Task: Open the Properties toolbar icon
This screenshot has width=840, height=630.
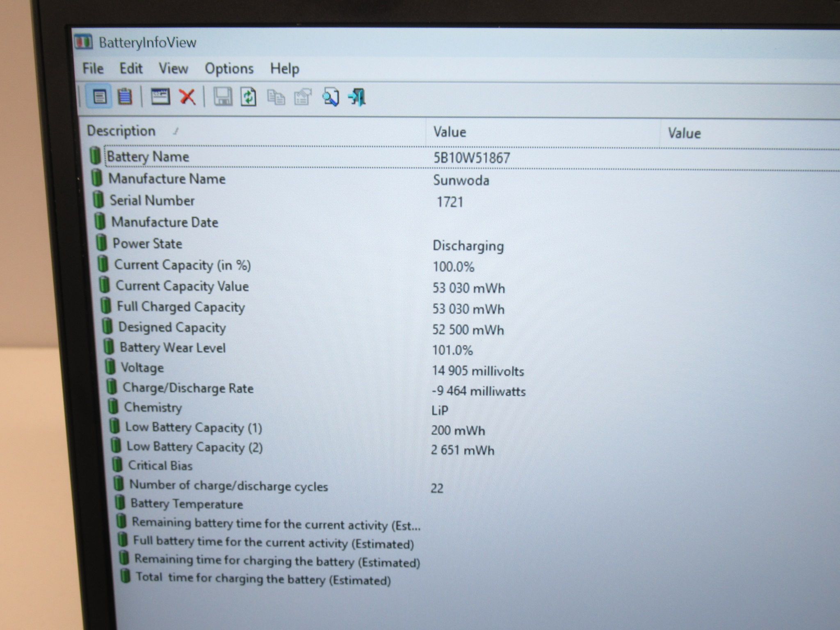Action: 303,98
